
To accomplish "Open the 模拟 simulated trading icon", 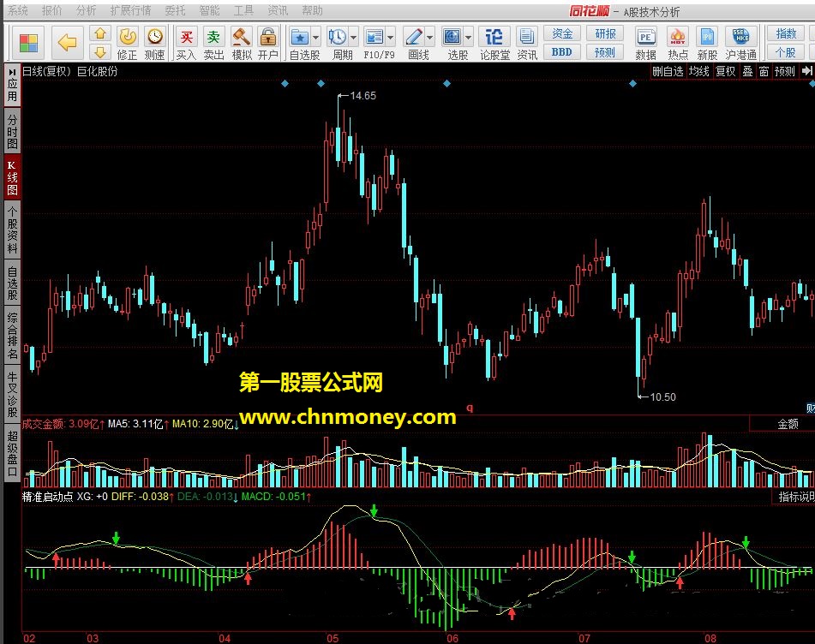I will click(242, 43).
